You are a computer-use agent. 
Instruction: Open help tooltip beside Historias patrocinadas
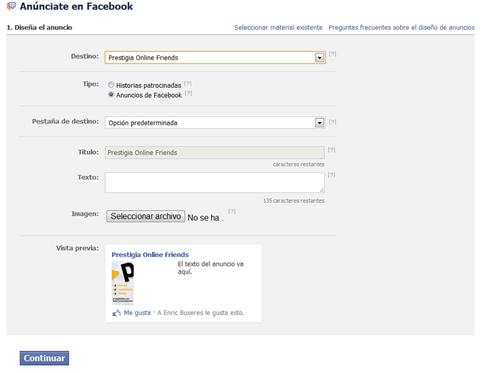tap(188, 83)
